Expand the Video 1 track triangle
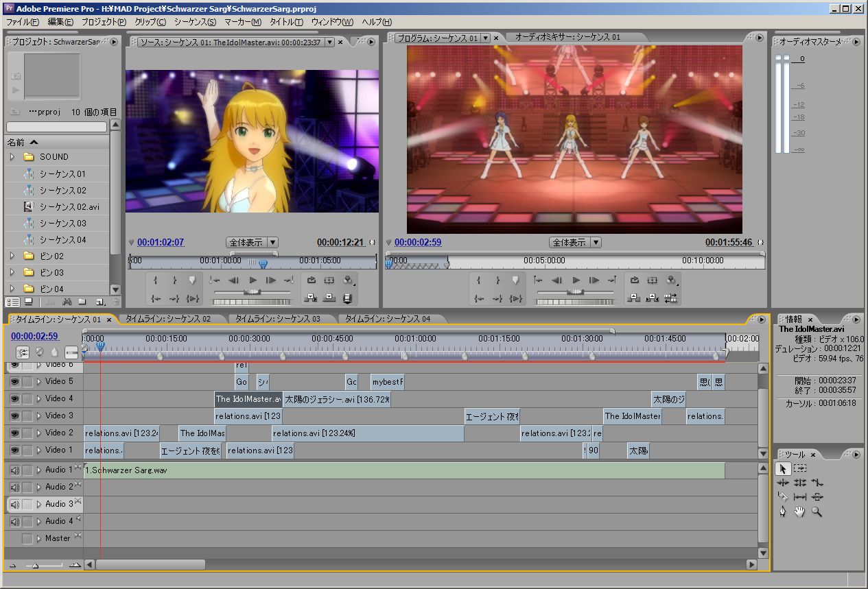 pos(39,450)
